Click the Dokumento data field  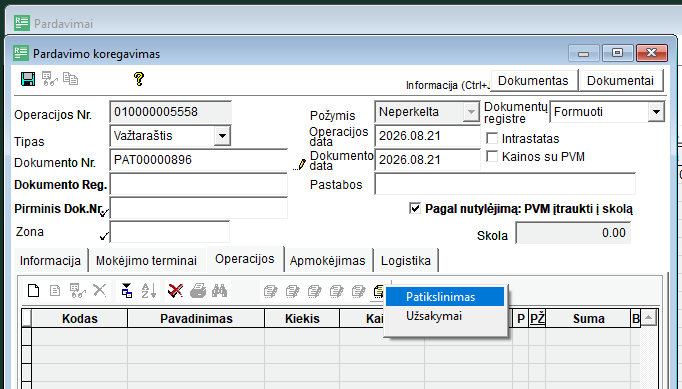pos(427,160)
